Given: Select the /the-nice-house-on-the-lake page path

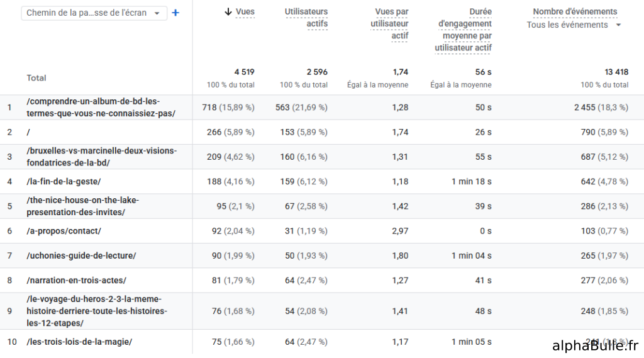Looking at the screenshot, I should (83, 206).
